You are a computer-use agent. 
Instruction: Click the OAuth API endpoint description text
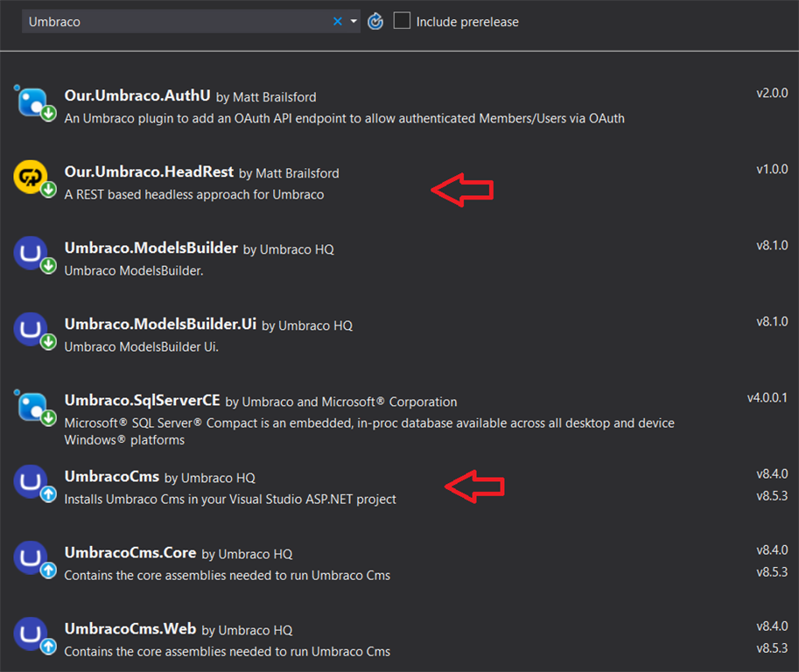tap(345, 119)
